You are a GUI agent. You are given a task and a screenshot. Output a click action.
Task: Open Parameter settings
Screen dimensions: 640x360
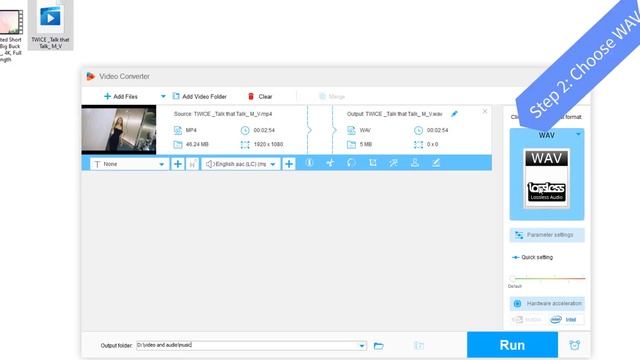tap(547, 235)
